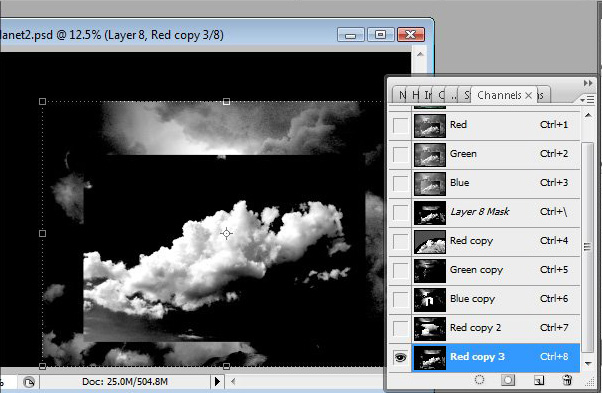The width and height of the screenshot is (602, 393).
Task: Switch to the collapsed C tab
Action: point(441,95)
